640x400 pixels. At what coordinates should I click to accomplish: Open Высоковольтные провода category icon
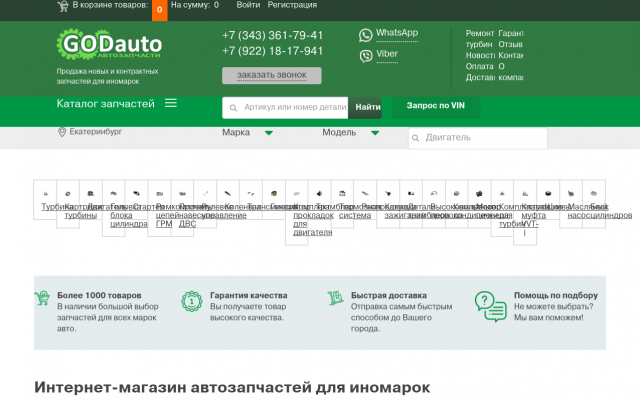433,193
